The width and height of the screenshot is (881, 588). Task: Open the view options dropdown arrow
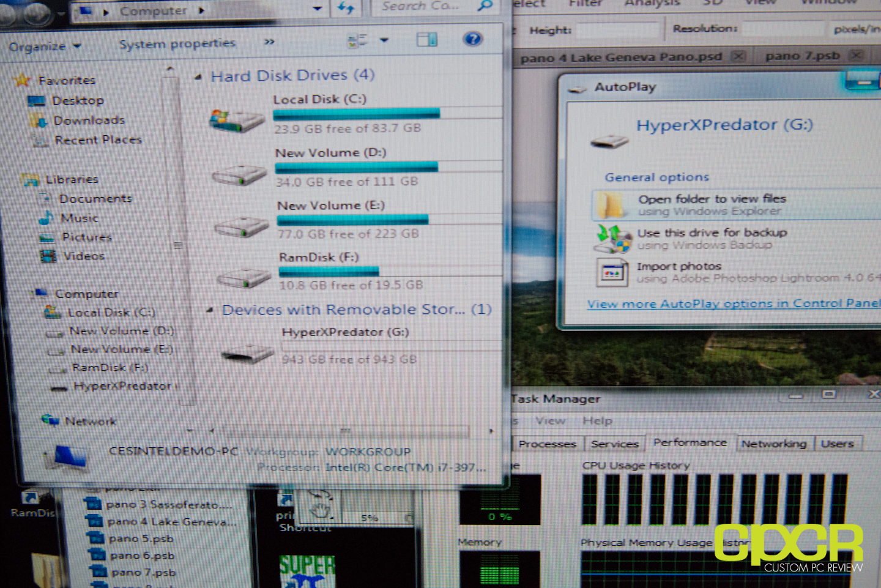[384, 40]
